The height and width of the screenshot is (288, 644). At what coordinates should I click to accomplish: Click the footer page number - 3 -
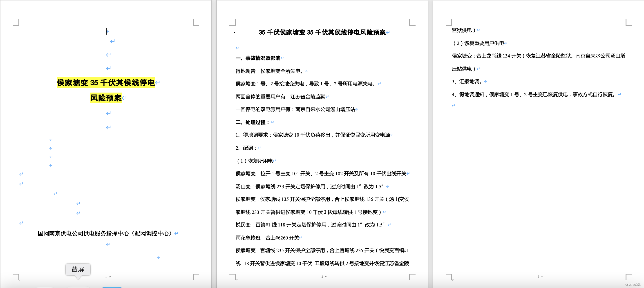(539, 277)
